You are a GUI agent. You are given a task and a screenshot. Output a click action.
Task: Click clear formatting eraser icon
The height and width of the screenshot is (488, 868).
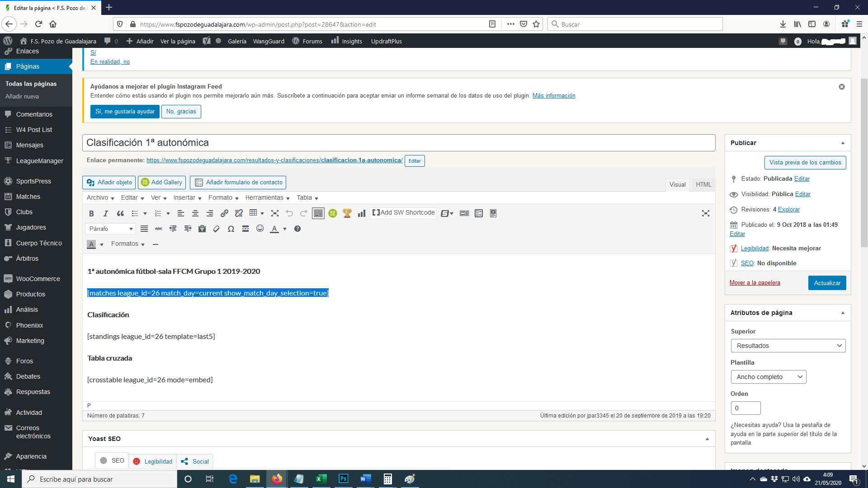[x=217, y=229]
